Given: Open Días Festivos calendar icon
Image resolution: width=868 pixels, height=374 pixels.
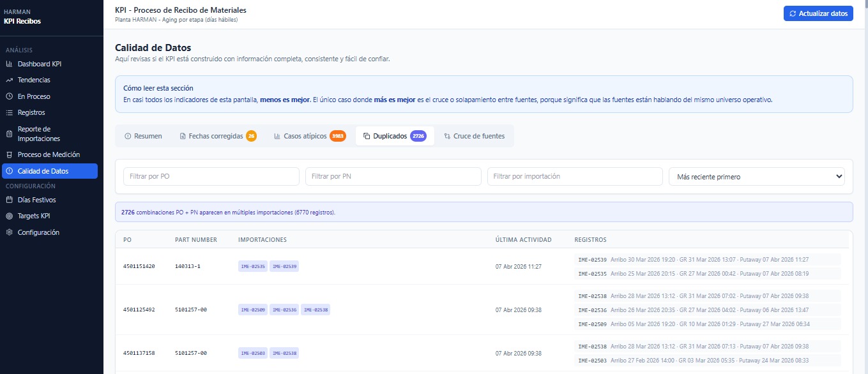Looking at the screenshot, I should pyautogui.click(x=11, y=199).
